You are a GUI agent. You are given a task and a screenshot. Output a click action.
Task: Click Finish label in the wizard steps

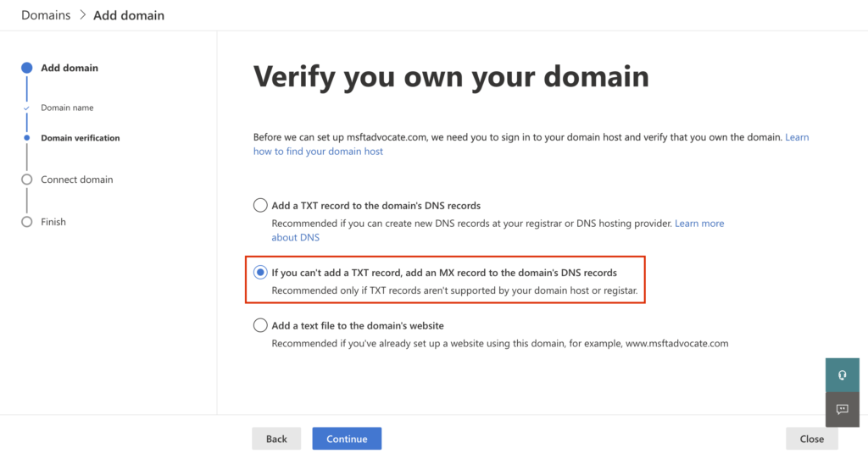(x=53, y=222)
